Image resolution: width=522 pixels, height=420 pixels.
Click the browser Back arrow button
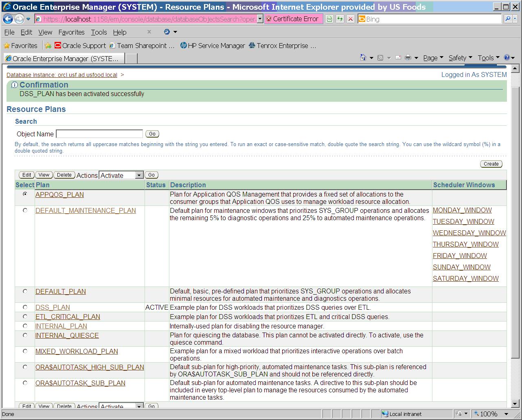tap(8, 19)
